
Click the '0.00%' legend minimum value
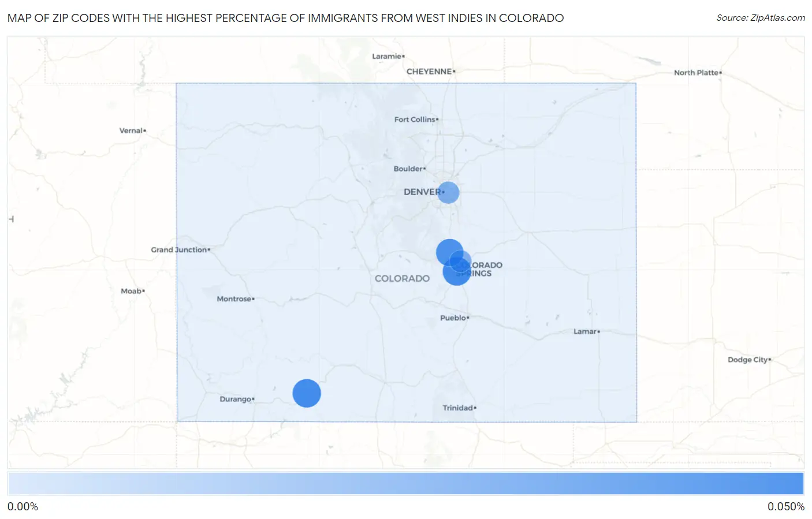tap(23, 506)
